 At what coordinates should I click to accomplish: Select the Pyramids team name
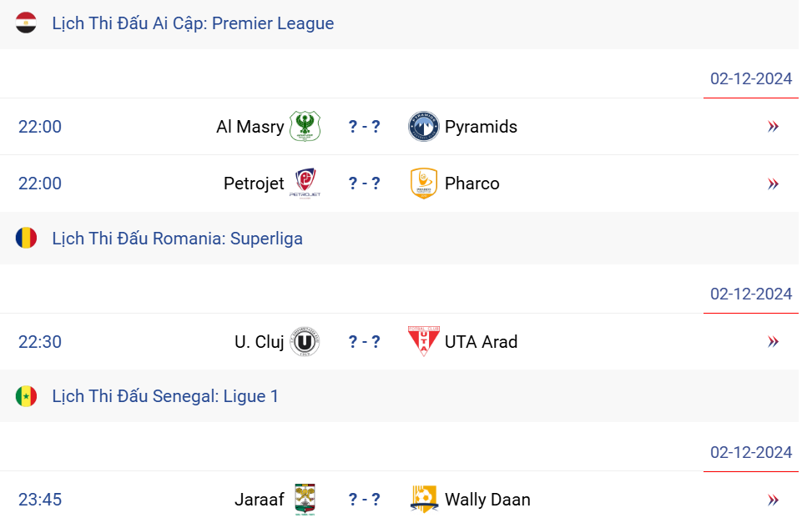[x=481, y=127]
